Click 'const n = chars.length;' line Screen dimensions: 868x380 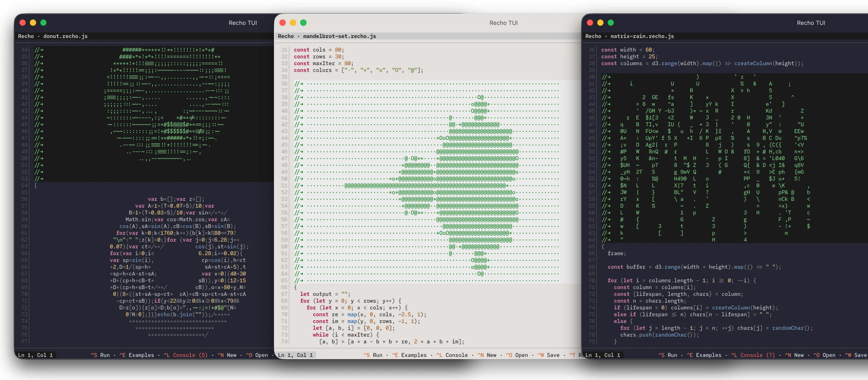[x=650, y=301]
